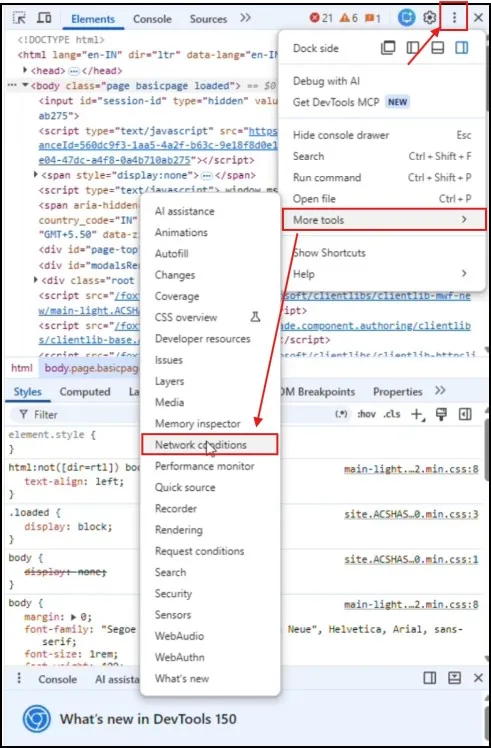The image size is (491, 748).
Task: Open the console drawer kebab menu
Action: point(19,678)
